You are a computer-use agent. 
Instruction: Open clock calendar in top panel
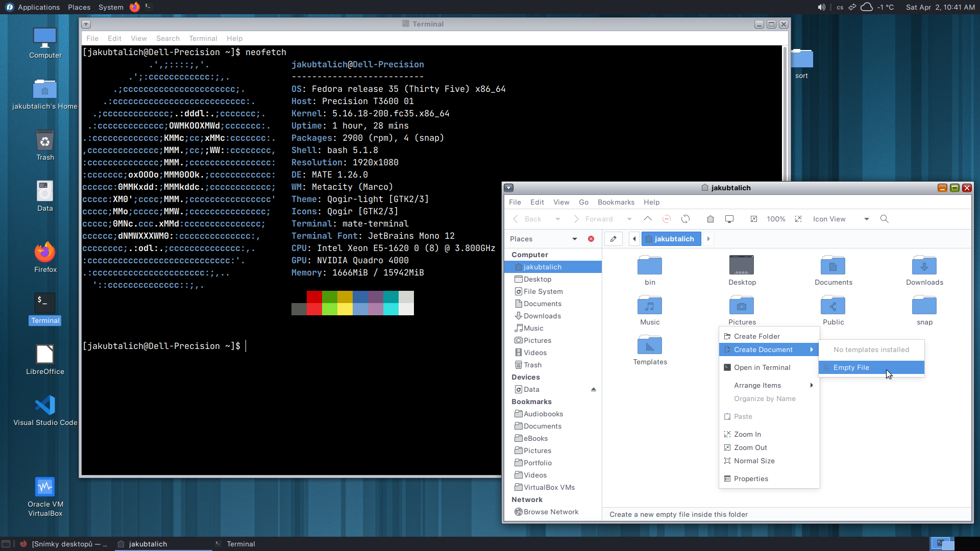point(940,7)
